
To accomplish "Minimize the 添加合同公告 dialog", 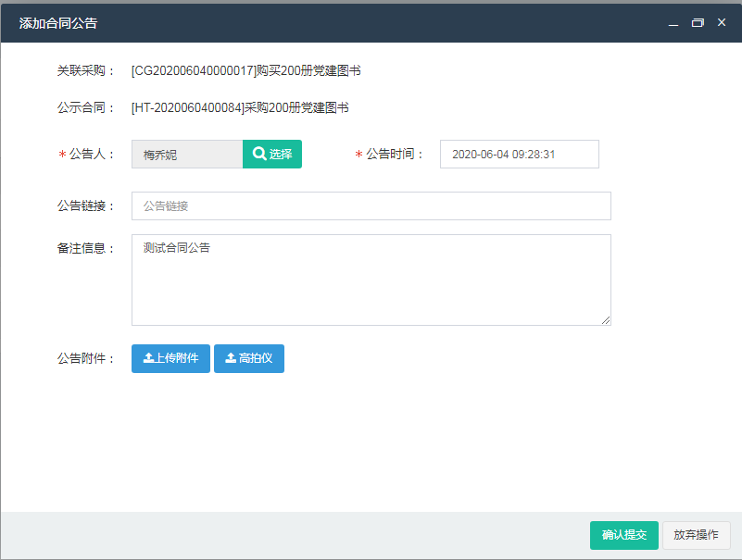I will [673, 23].
